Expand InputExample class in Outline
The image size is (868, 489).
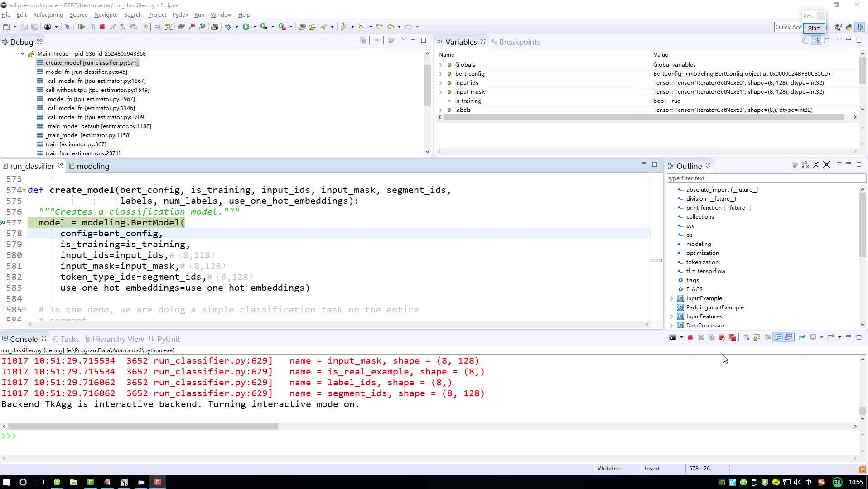tap(671, 298)
